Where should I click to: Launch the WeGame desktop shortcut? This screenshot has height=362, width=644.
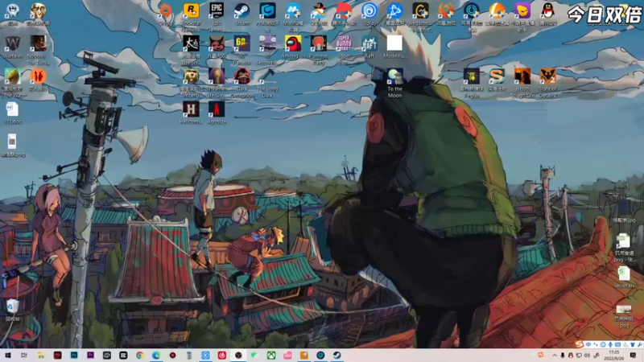click(420, 10)
